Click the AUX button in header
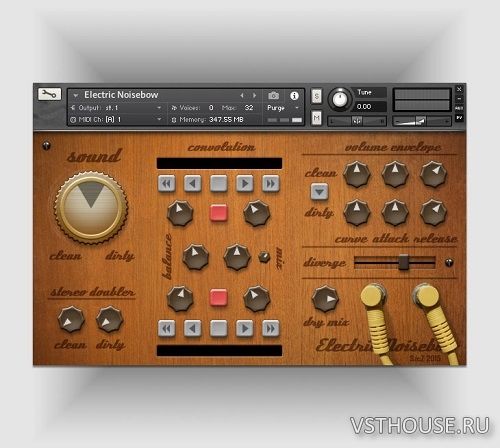This screenshot has width=500, height=448. 459,108
